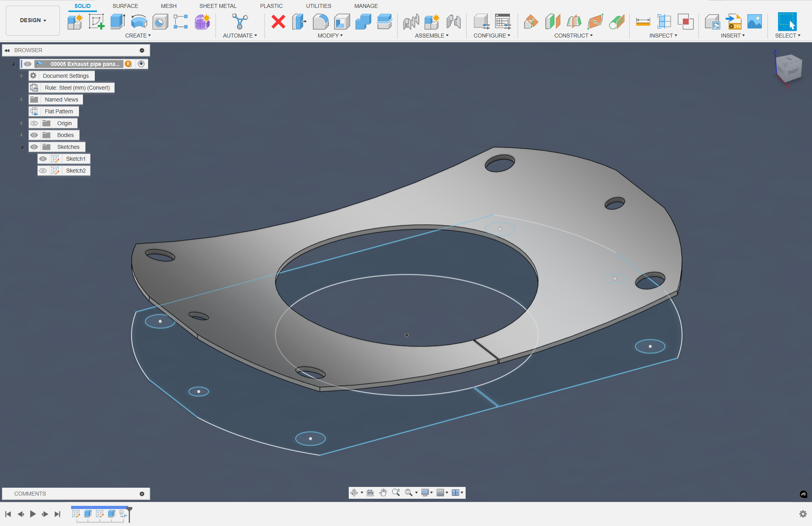Expand the CONSTRUCT dropdown menu
812x526 pixels.
(x=573, y=36)
